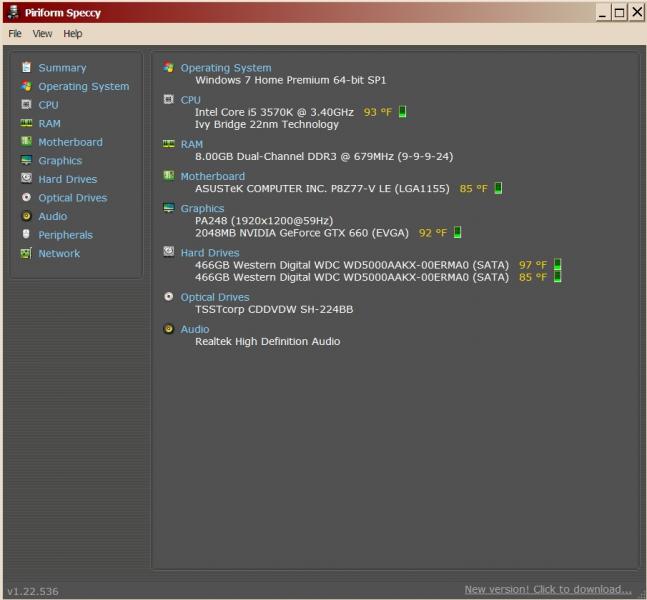Viewport: 647px width, 600px height.
Task: Click 'Windows 7 Home Premium 64-bit SP1' text
Action: [x=291, y=80]
